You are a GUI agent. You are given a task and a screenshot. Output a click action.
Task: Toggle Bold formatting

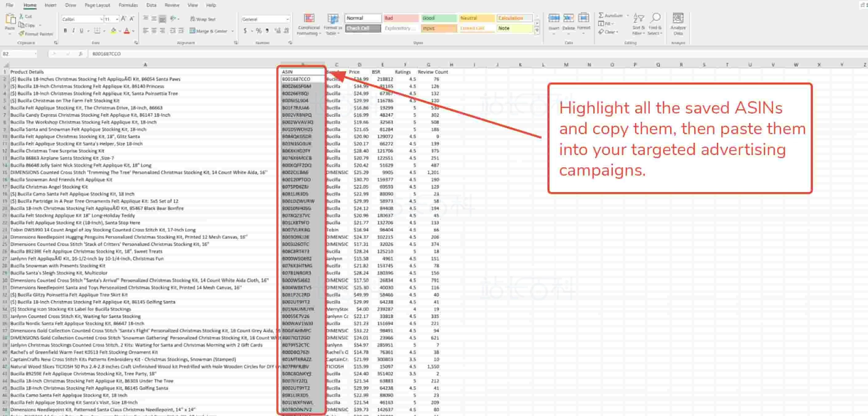[x=65, y=31]
